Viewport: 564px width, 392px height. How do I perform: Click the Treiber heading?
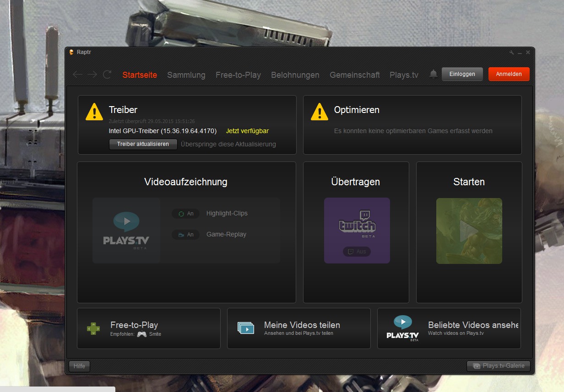[x=123, y=110]
